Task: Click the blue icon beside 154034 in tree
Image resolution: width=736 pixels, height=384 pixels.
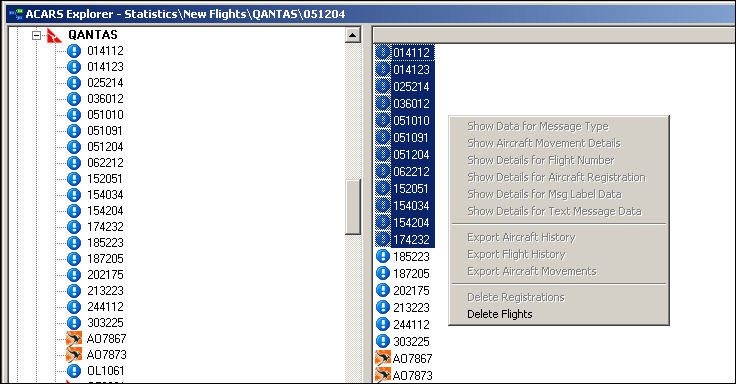Action: (x=74, y=194)
